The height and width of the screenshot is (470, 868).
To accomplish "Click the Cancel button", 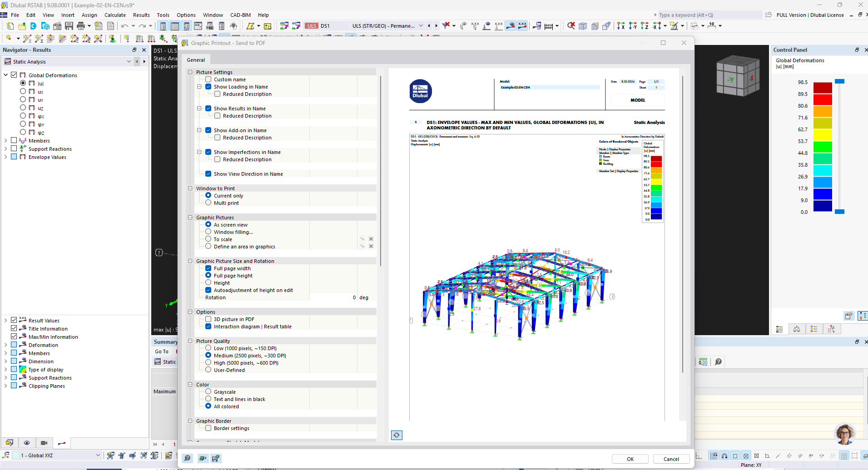I will (671, 459).
